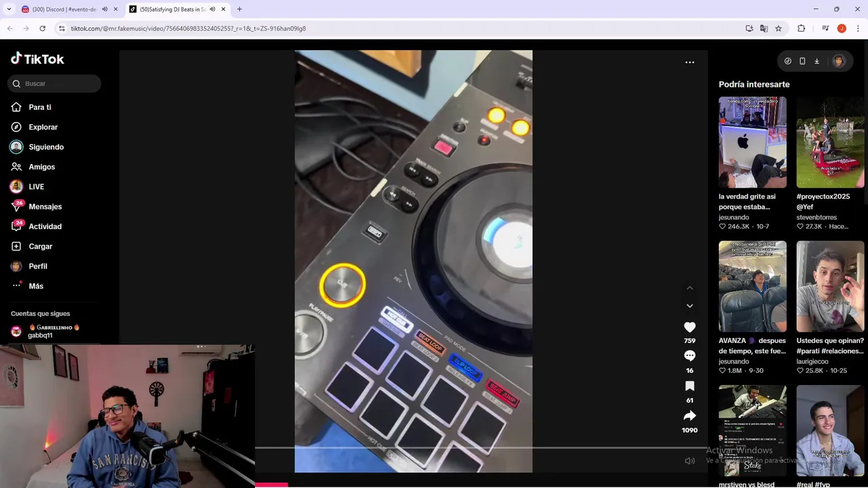The image size is (868, 488).
Task: Open 'Ustedes que opinan?' video thumbnail
Action: tap(830, 287)
